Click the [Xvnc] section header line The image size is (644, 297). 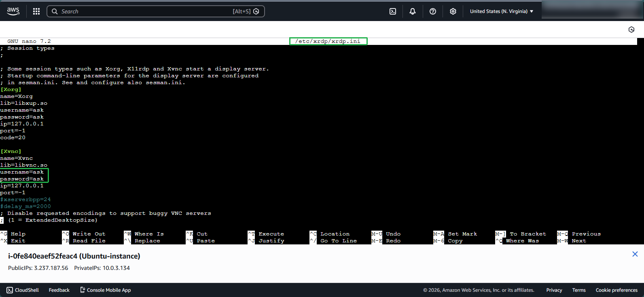tap(11, 151)
